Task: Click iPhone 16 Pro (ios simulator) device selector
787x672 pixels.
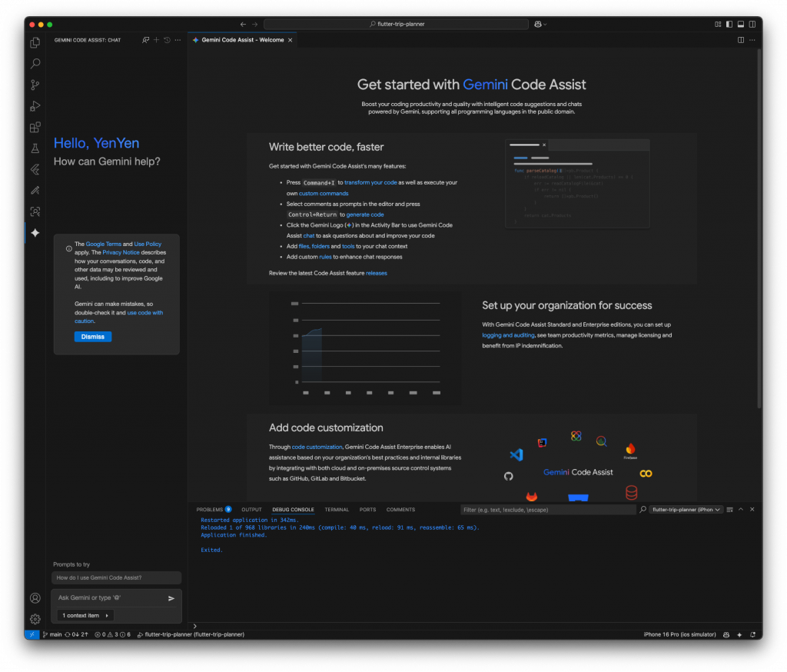Action: [679, 634]
